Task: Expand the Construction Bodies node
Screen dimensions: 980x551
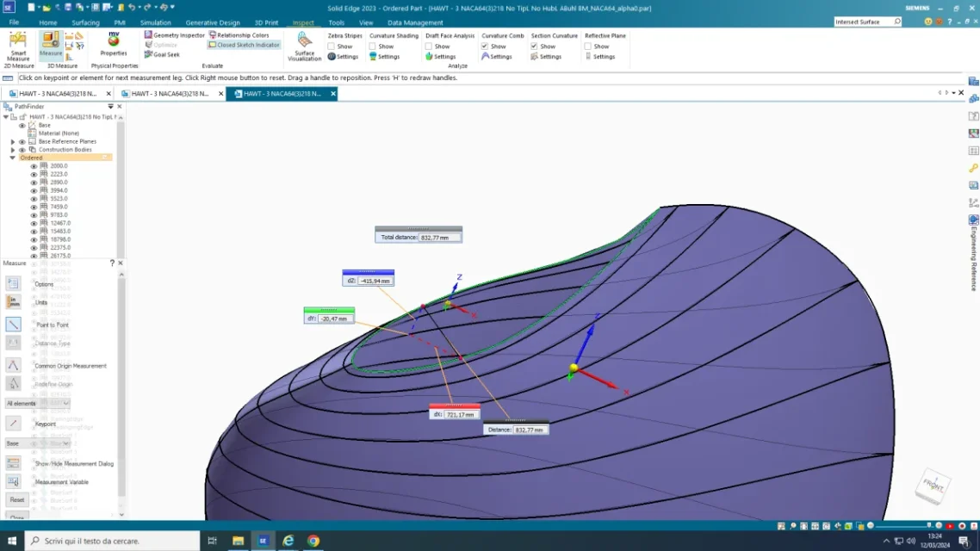Action: 13,150
